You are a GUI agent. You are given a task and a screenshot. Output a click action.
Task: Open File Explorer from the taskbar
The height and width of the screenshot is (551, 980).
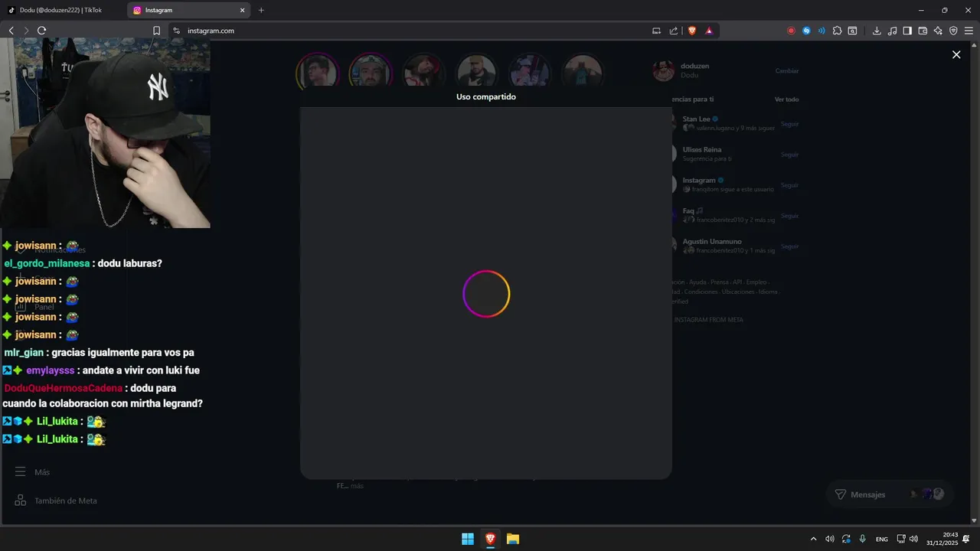point(513,539)
